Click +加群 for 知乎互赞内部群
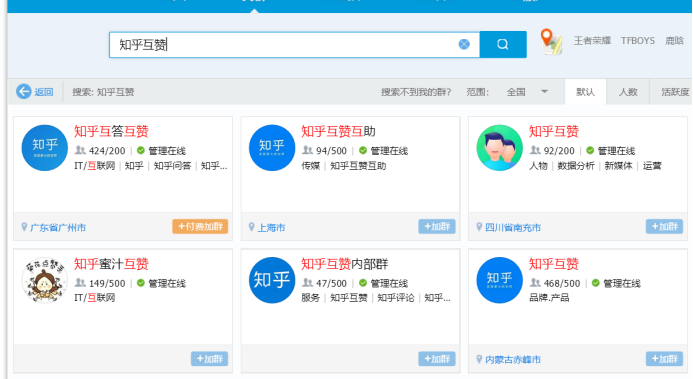 click(x=437, y=359)
